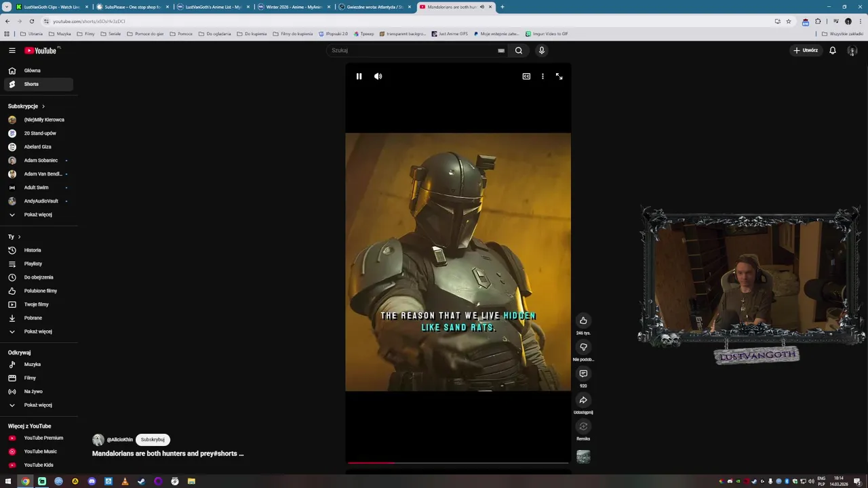Open the 20 Stand-upów channel

[x=38, y=134]
